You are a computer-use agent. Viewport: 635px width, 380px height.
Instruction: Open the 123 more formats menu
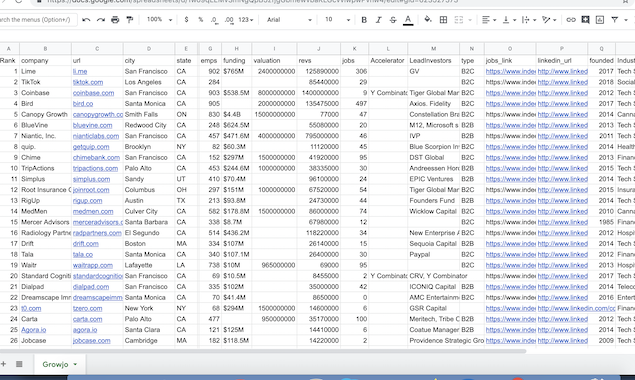point(245,19)
